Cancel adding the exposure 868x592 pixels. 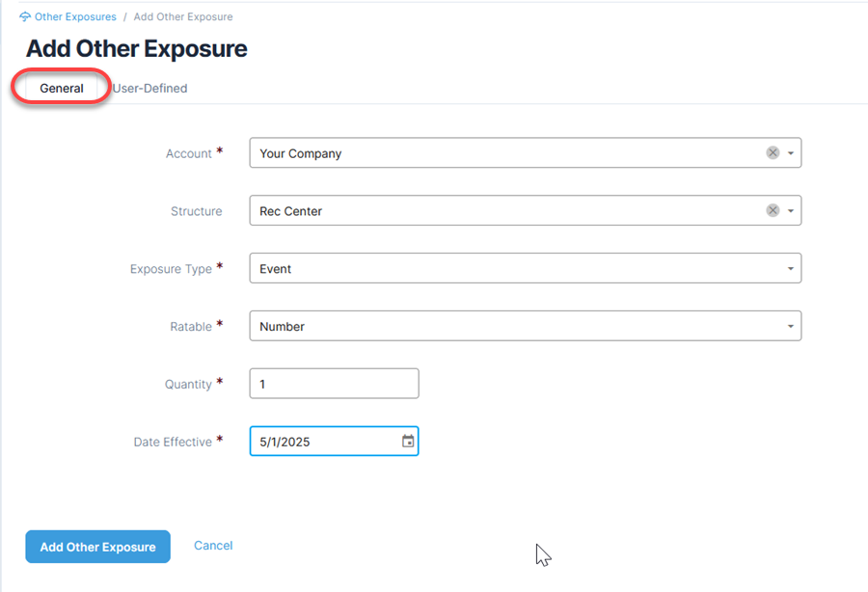(213, 546)
